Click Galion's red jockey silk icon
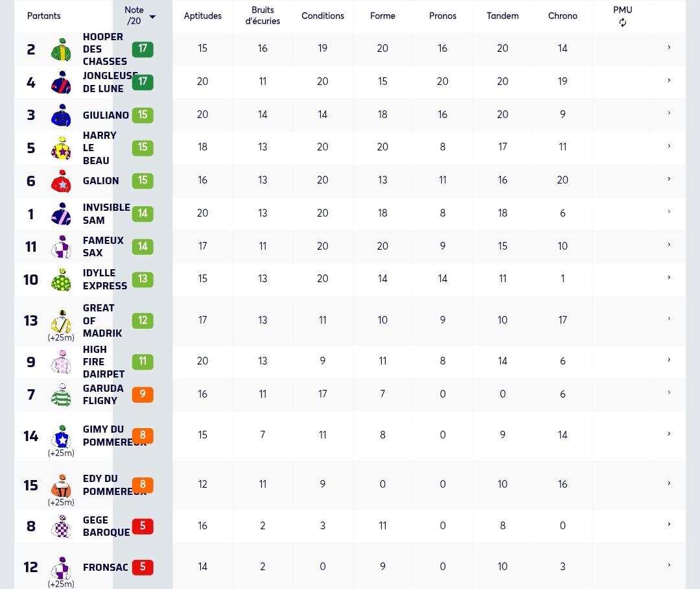The height and width of the screenshot is (589, 700). (61, 181)
